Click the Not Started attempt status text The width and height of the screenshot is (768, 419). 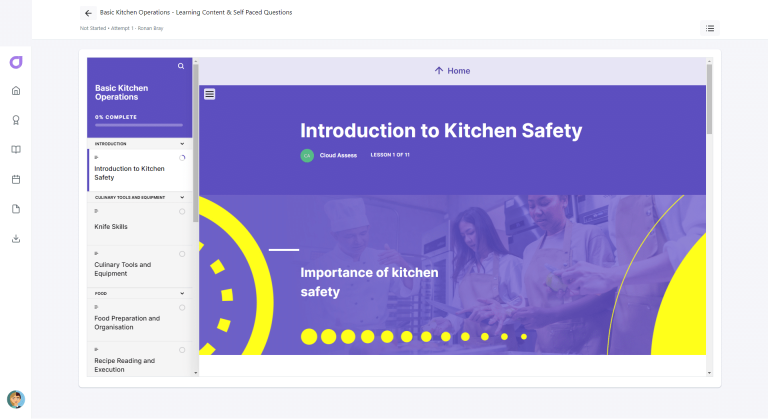(93, 28)
